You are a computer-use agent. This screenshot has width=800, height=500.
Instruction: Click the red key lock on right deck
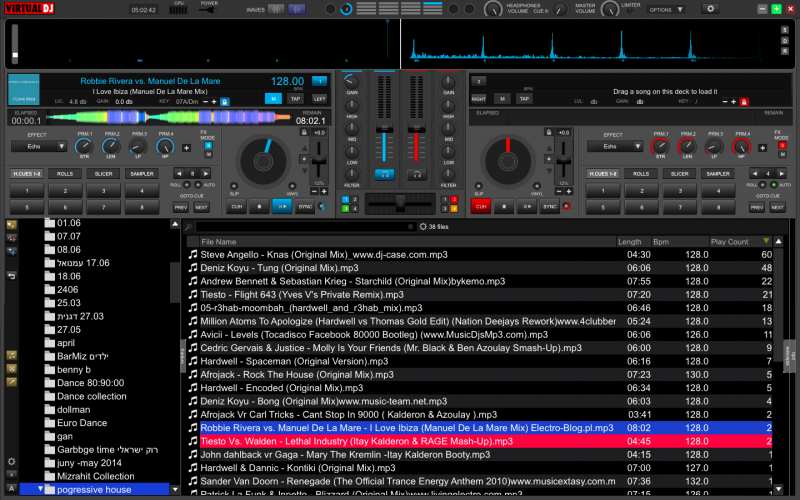(x=744, y=102)
